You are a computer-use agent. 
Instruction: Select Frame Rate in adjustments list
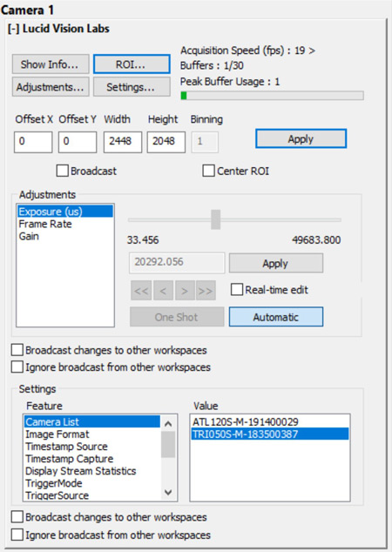point(65,224)
